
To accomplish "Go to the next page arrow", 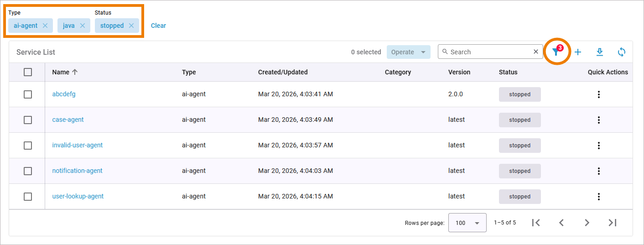I will pos(587,223).
